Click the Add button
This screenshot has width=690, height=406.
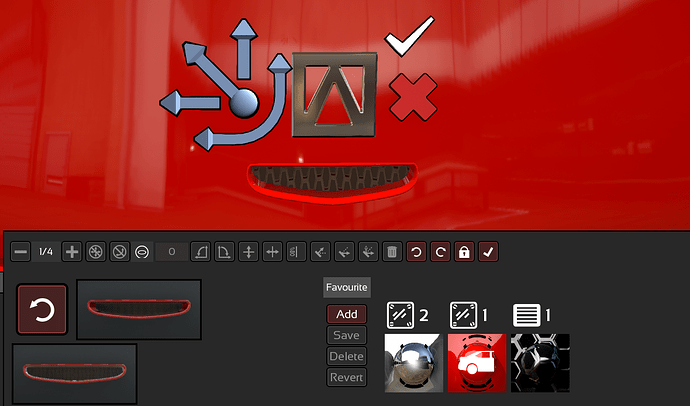347,314
